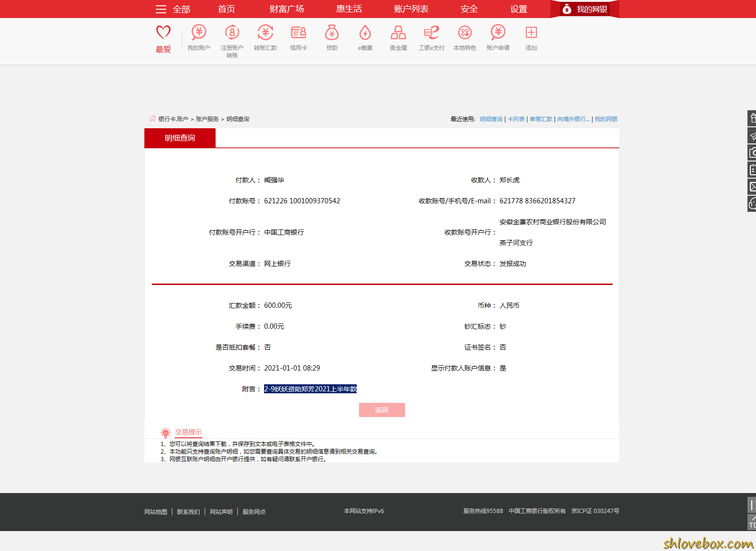Screen dimensions: 756x551
Task: Click the 添加 plus icon to add shortcut
Action: pos(531,32)
